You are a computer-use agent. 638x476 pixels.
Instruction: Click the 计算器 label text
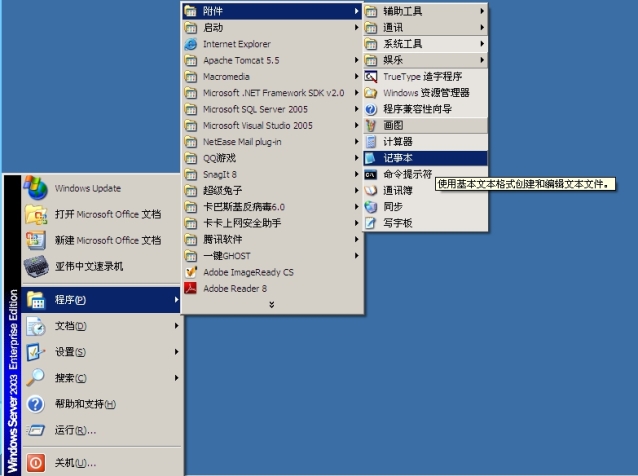click(x=398, y=142)
